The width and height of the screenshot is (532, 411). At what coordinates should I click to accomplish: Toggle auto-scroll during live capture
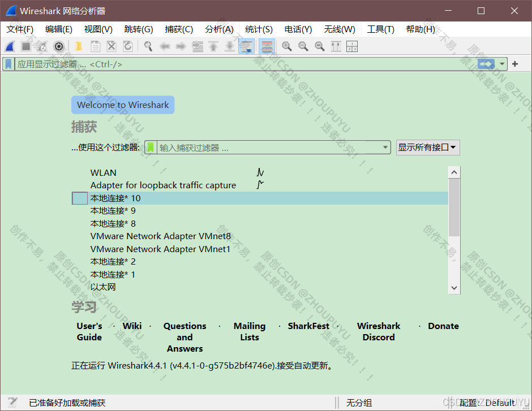tap(246, 46)
